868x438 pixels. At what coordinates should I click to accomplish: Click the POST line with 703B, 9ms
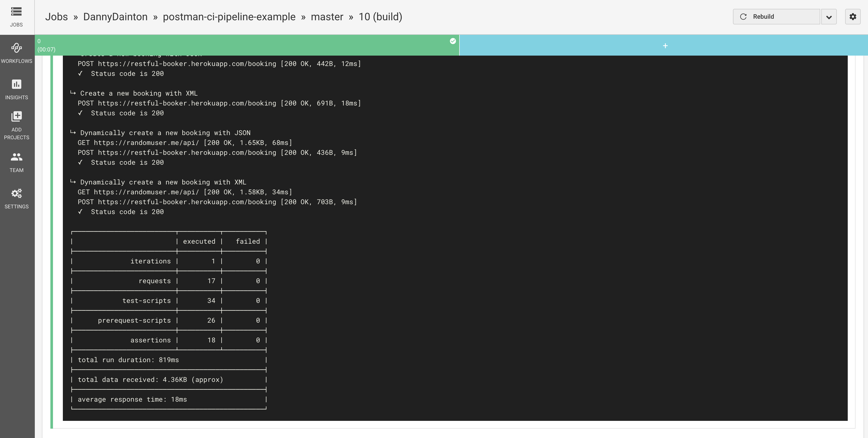point(217,202)
